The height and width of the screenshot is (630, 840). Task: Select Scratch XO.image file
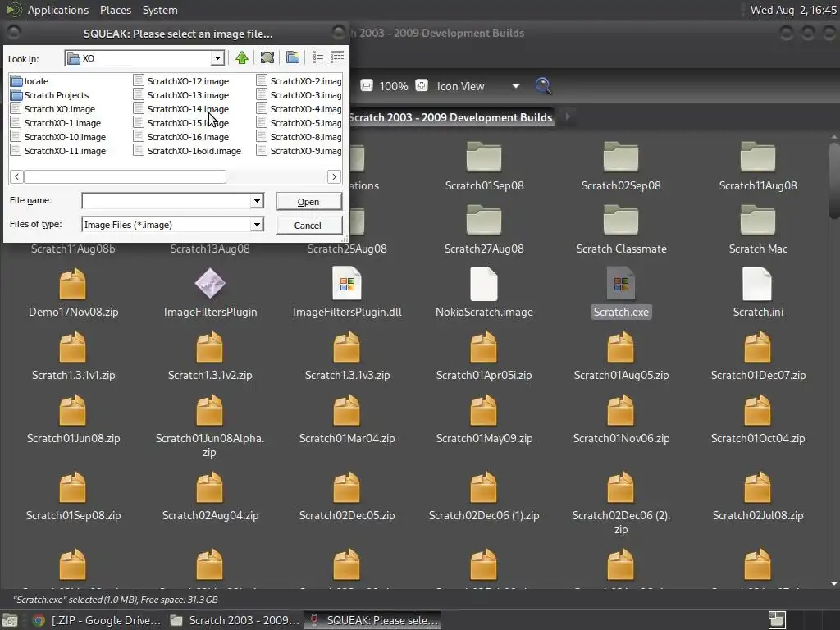coord(53,109)
